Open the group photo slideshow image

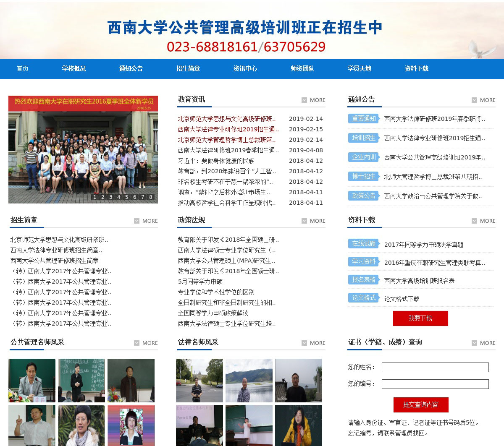click(x=83, y=149)
